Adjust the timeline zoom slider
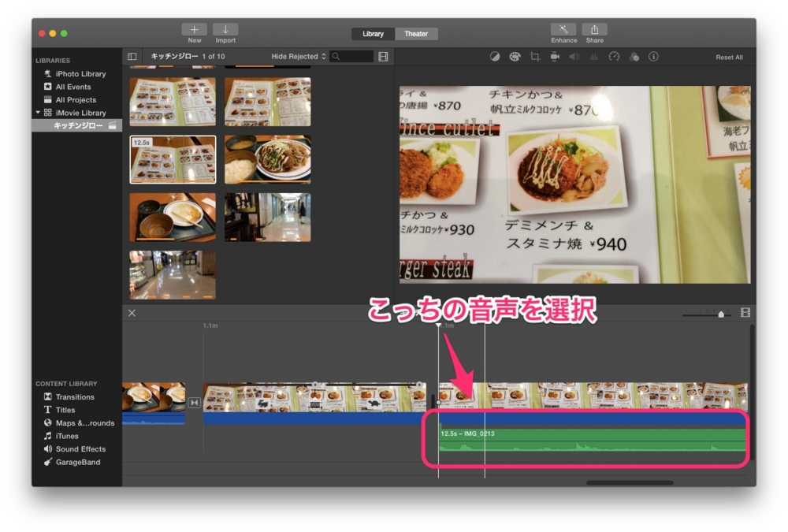Screen dimensions: 788x532 point(720,313)
